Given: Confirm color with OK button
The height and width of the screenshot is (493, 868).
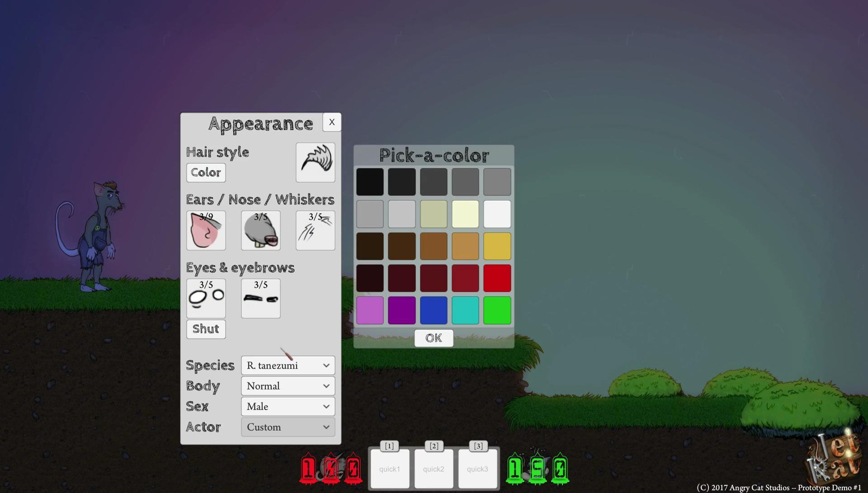Looking at the screenshot, I should coord(434,338).
